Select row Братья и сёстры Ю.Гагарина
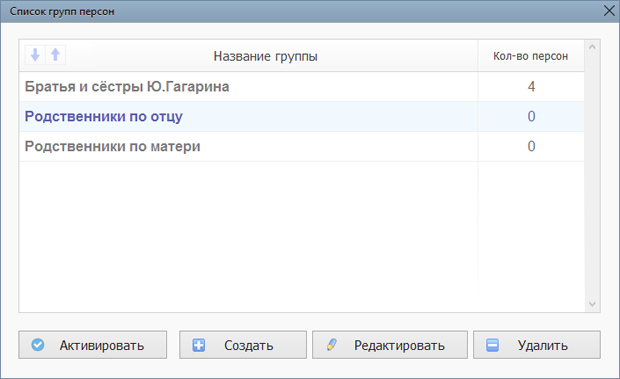 click(x=302, y=87)
